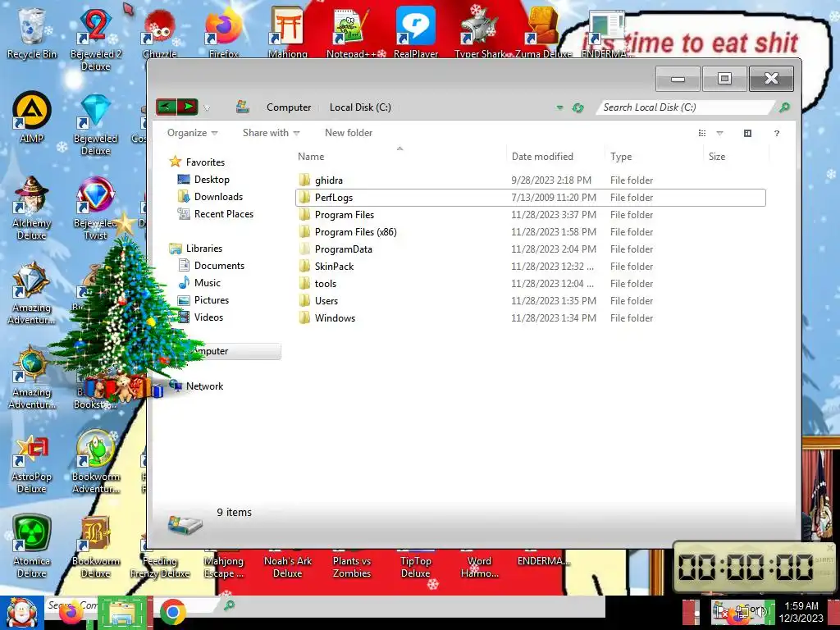Open Explorer help question mark

[776, 133]
